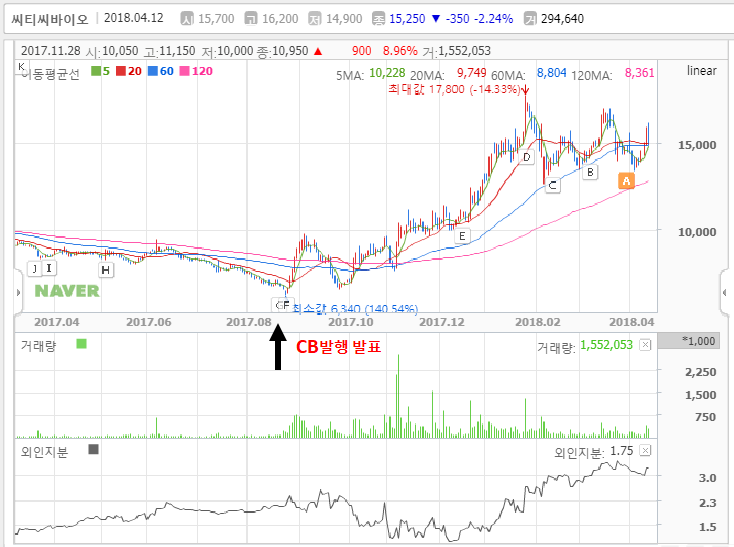Toggle the 120-day moving average swatch
Image resolution: width=734 pixels, height=547 pixels.
(184, 71)
